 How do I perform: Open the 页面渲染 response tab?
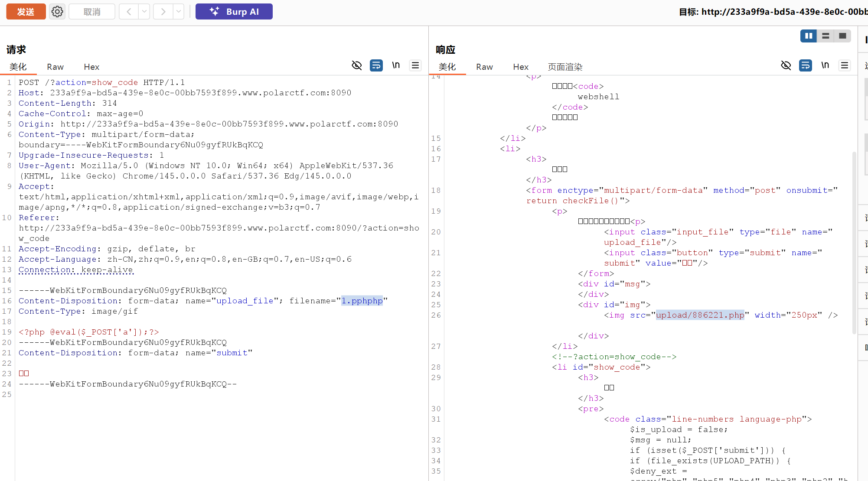(565, 67)
